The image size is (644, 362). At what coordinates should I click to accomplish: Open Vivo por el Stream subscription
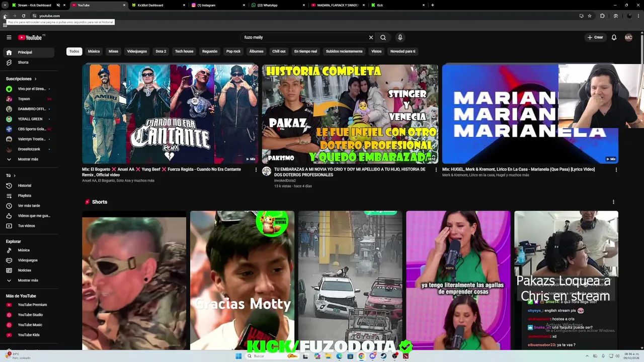28,89
